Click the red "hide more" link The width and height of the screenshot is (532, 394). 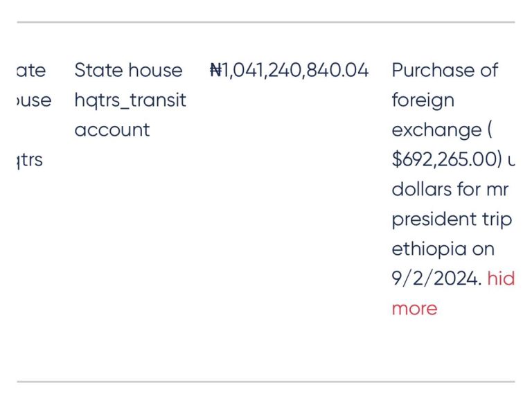[500, 278]
